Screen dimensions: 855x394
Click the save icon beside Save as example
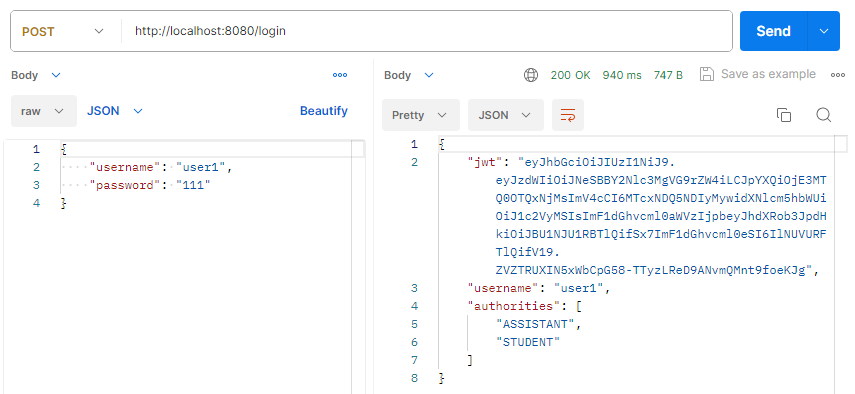[707, 75]
